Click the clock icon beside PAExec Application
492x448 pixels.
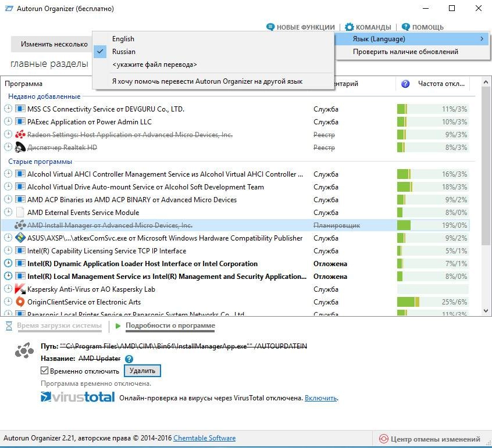(x=8, y=121)
